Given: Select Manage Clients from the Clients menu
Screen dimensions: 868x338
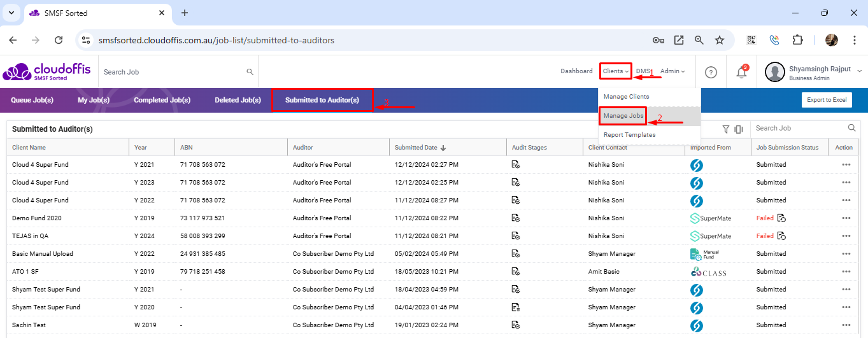Looking at the screenshot, I should point(650,97).
